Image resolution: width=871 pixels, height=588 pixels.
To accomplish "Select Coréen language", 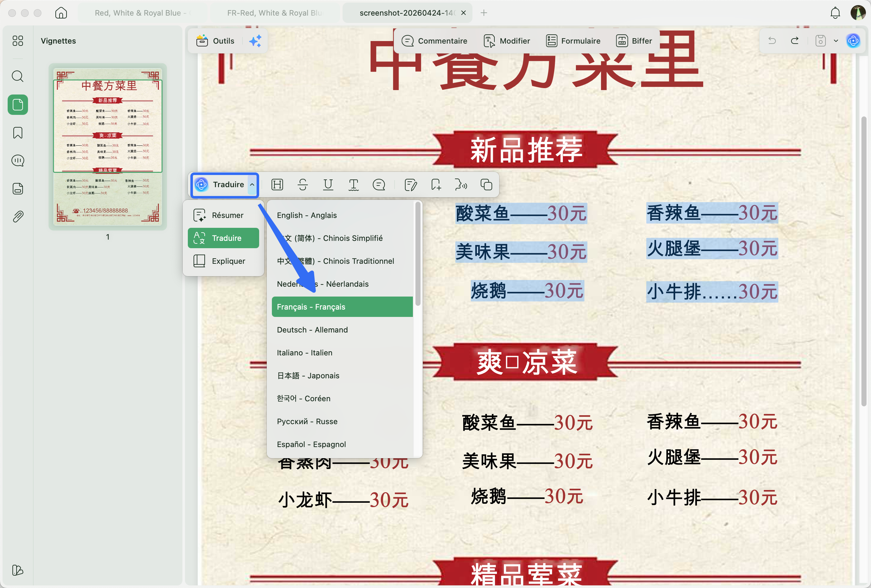I will [342, 398].
